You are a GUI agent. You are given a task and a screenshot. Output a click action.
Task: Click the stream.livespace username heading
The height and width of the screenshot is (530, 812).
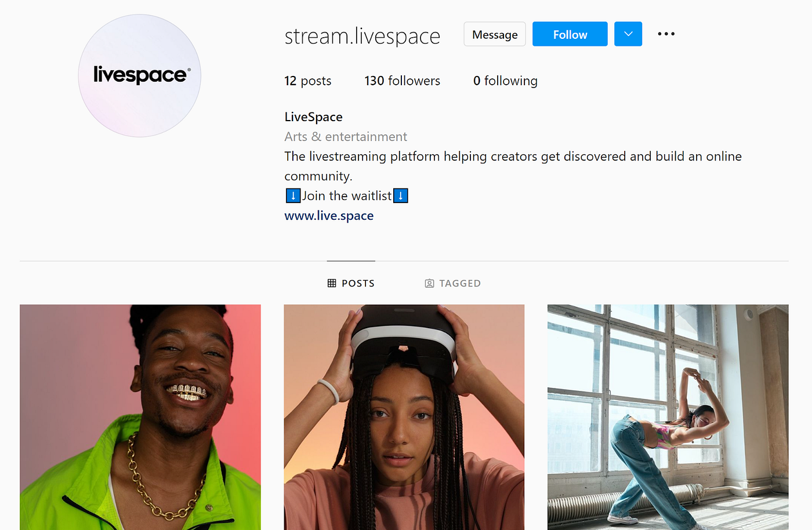point(362,36)
